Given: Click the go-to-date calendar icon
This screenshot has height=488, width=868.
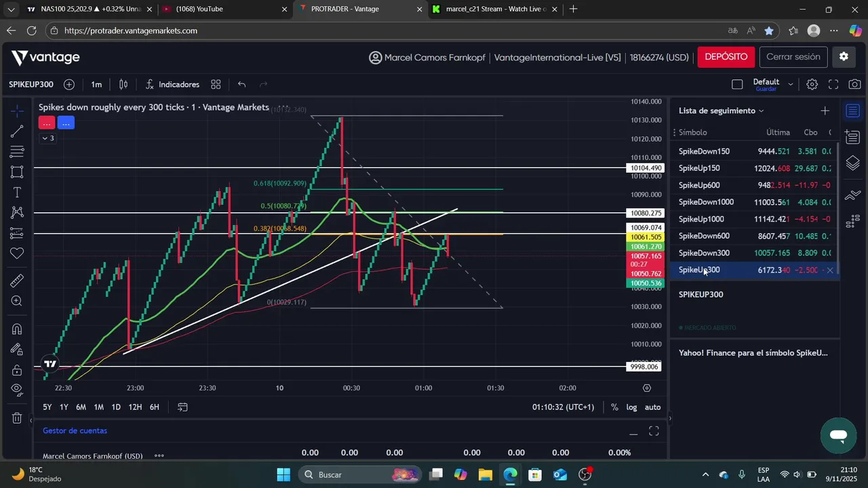Looking at the screenshot, I should click(x=182, y=407).
